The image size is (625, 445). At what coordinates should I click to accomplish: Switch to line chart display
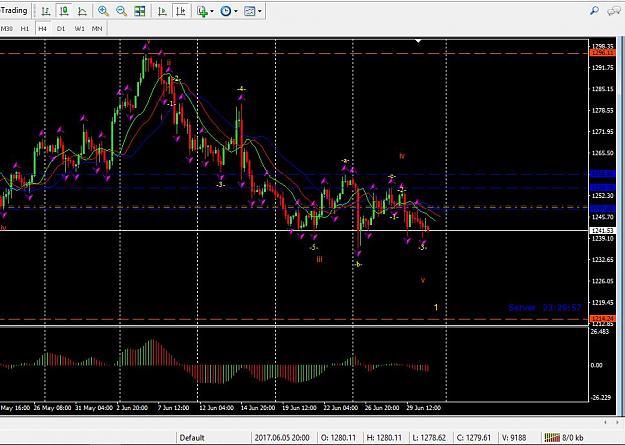(82, 11)
